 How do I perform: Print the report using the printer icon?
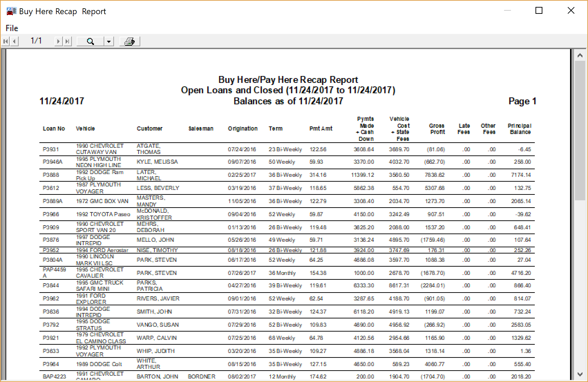tap(130, 41)
